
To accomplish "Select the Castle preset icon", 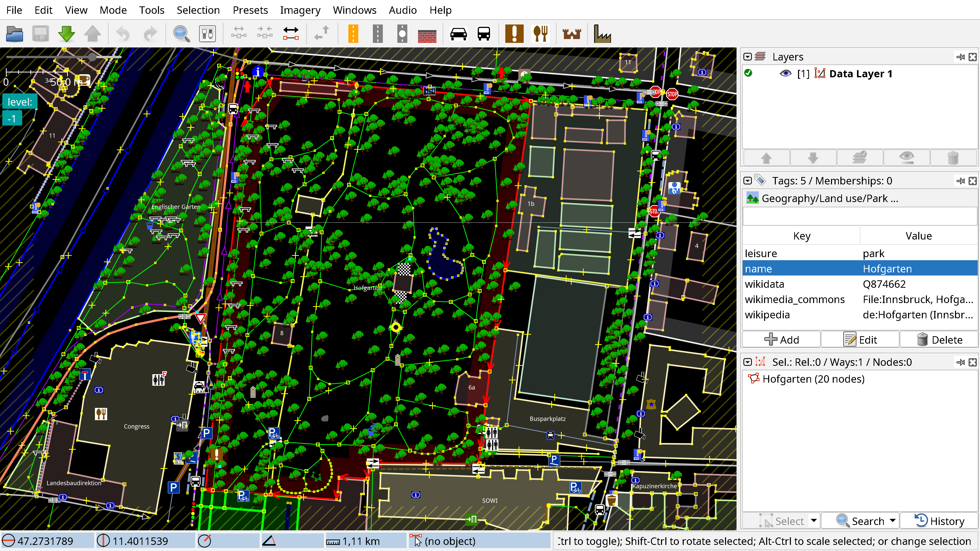I will pyautogui.click(x=571, y=34).
